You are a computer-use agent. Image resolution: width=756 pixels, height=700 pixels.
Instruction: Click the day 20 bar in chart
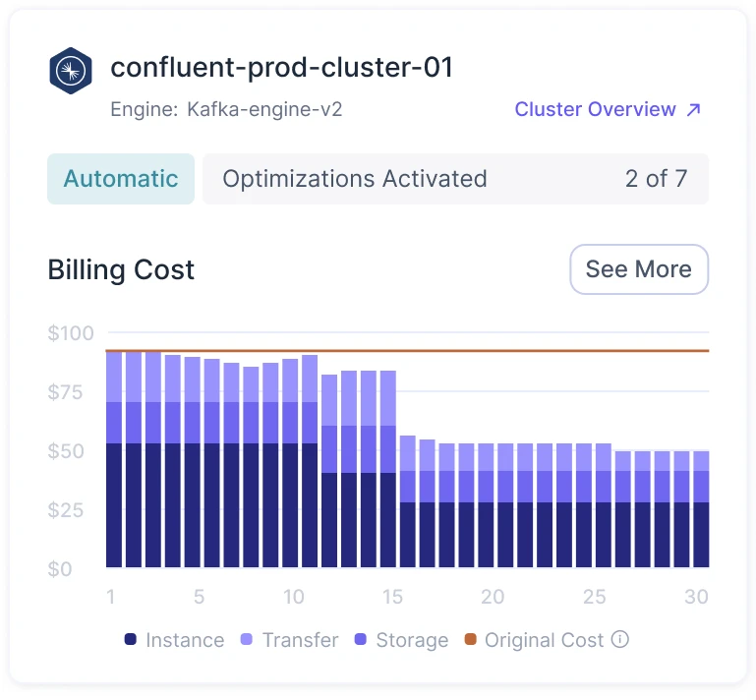click(486, 505)
